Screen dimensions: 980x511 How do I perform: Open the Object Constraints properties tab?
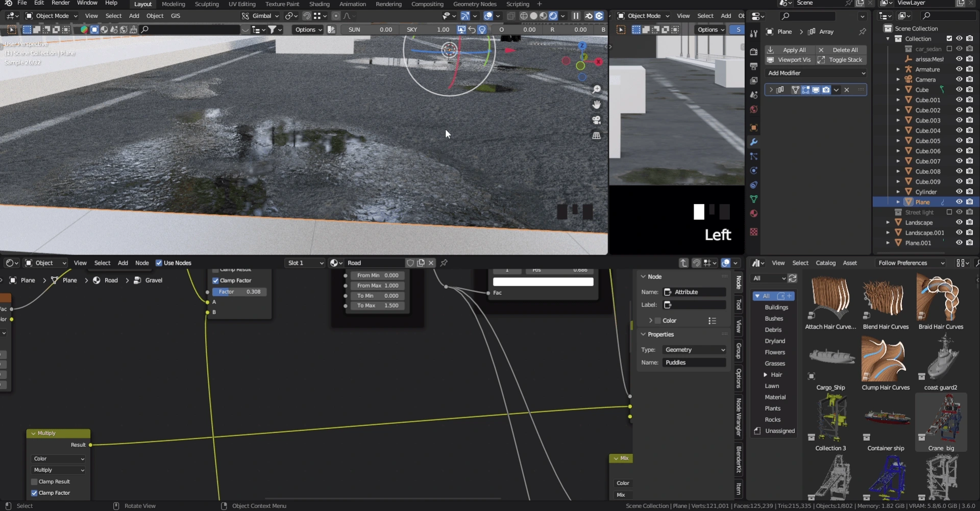(x=753, y=185)
